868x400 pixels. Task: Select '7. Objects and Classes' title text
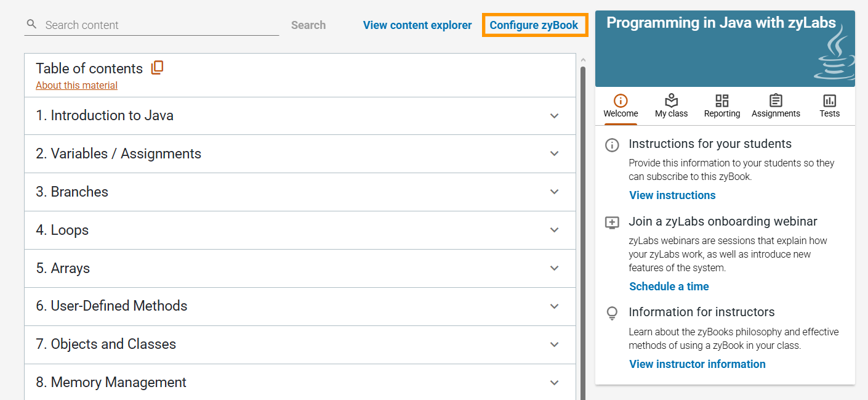click(106, 345)
